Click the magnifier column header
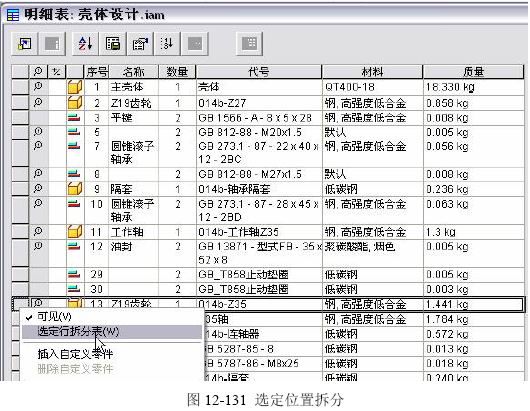This screenshot has height=411, width=530. [x=38, y=72]
